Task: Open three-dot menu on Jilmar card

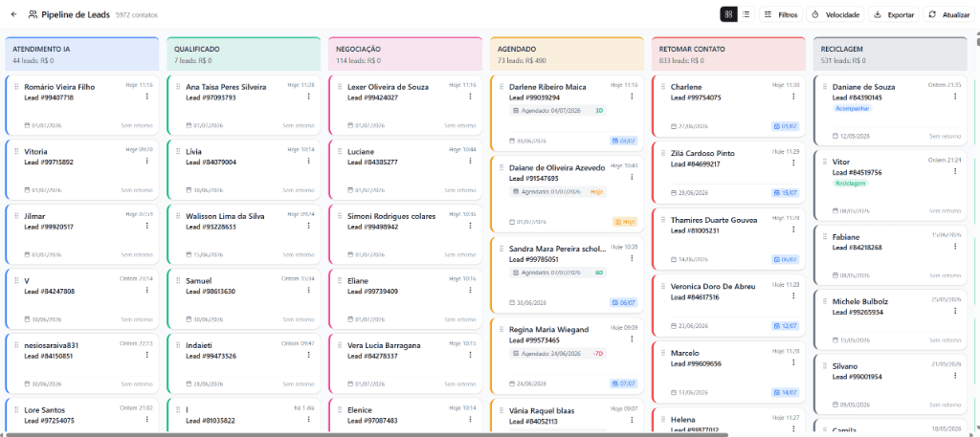Action: (x=146, y=226)
